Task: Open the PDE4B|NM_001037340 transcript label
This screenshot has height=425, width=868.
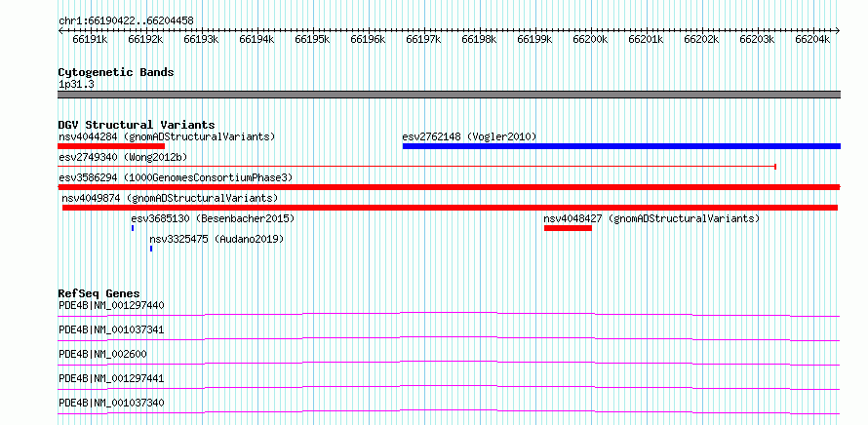Action: coord(111,403)
